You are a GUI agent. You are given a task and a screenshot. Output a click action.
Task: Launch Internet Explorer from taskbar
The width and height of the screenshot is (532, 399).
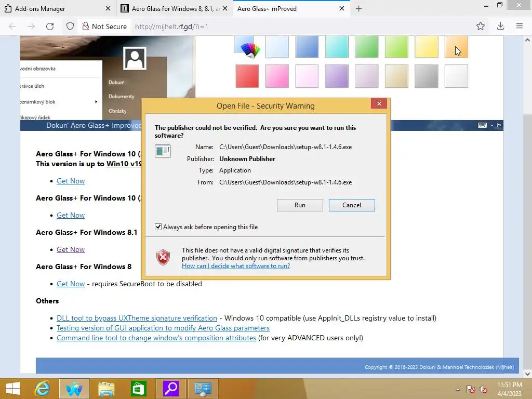tap(42, 389)
